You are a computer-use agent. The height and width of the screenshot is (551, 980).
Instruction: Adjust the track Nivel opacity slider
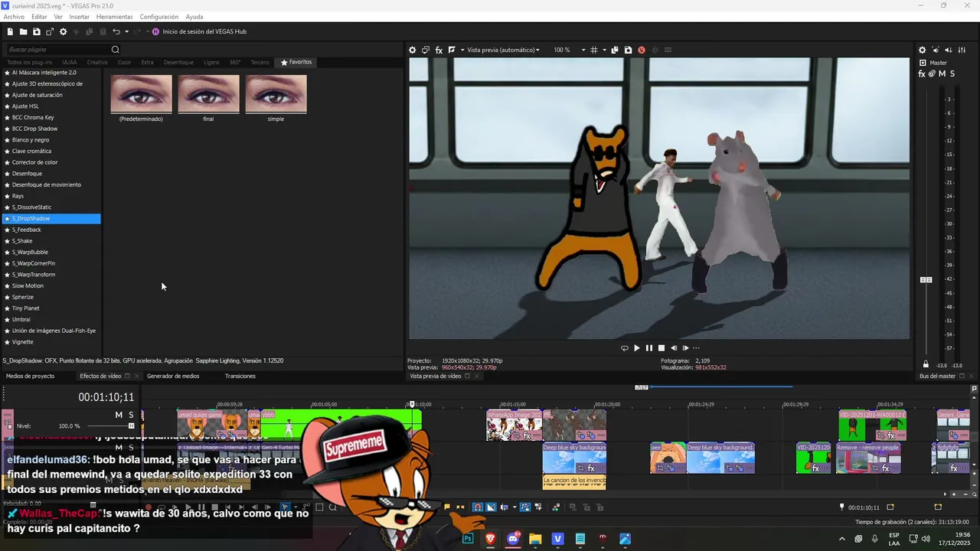[111, 426]
